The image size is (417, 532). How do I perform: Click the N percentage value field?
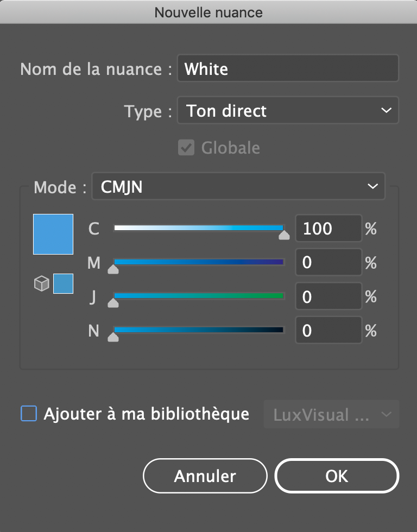pos(328,331)
